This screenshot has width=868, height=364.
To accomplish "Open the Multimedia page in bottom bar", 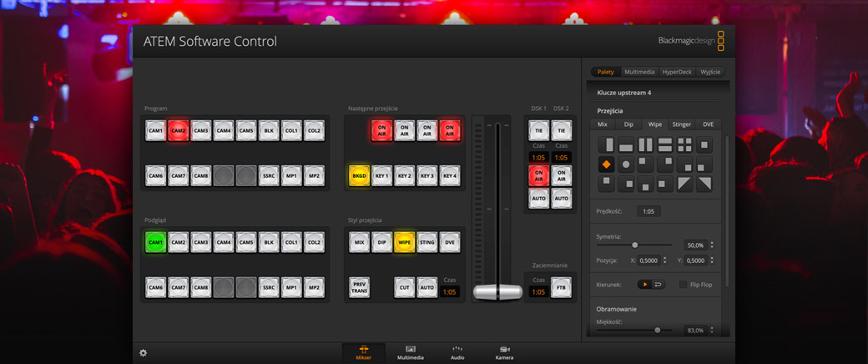I will [410, 351].
